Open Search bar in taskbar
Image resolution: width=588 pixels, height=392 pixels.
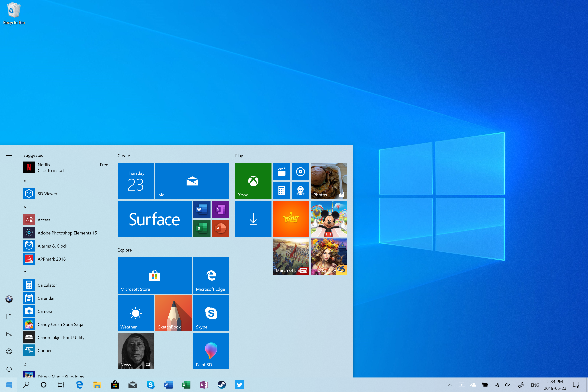click(x=26, y=385)
